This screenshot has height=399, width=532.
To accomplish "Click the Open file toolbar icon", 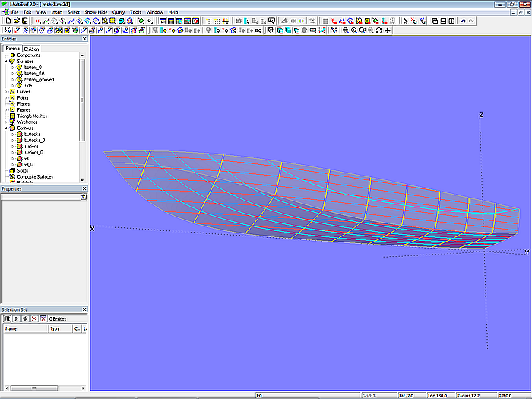I will (x=16, y=21).
